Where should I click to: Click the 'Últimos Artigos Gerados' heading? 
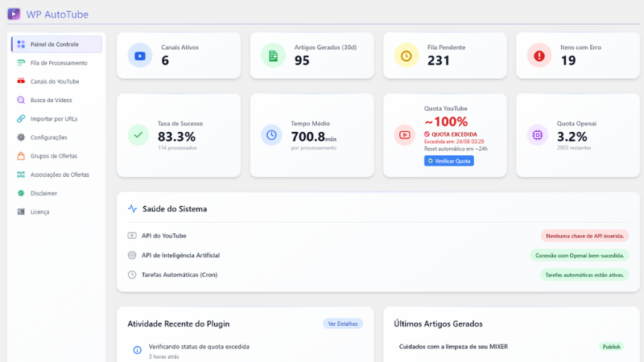click(x=438, y=324)
